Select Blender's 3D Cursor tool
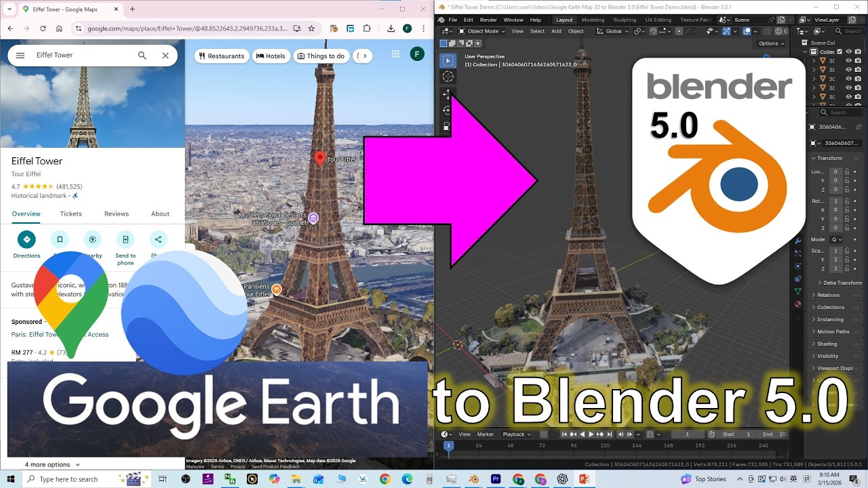868x488 pixels. pyautogui.click(x=448, y=77)
